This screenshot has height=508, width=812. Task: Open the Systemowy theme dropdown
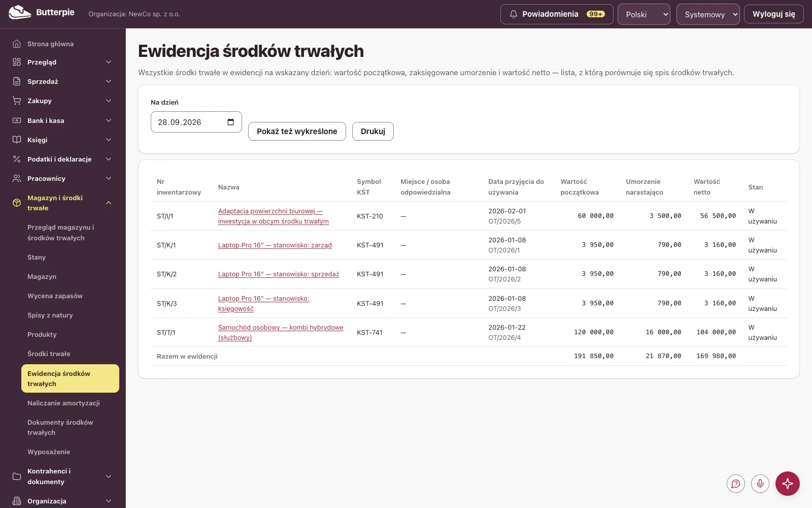tap(708, 14)
